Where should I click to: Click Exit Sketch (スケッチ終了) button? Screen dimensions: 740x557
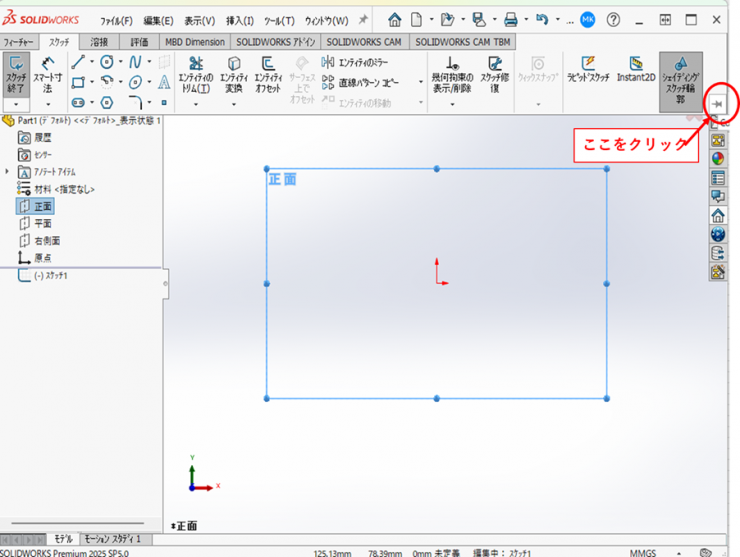tap(16, 75)
